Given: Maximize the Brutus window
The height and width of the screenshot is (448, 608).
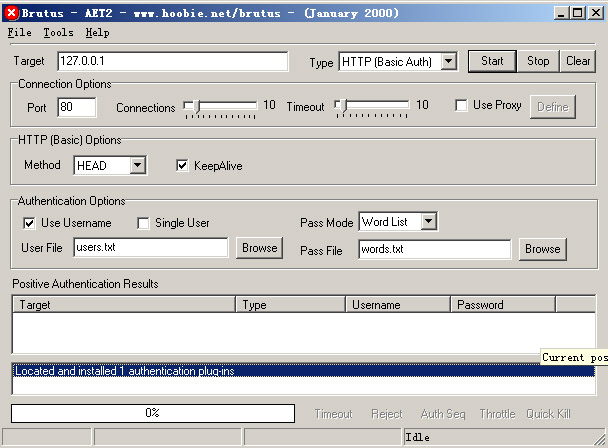Looking at the screenshot, I should coord(577,13).
